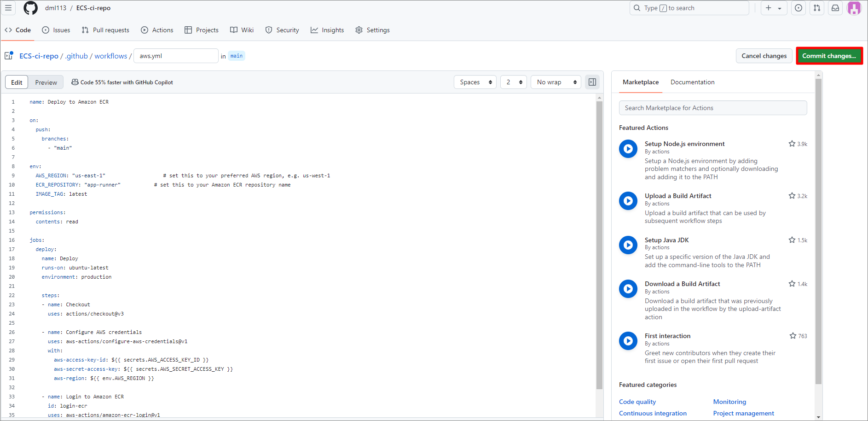Open the Spaces indent mode dropdown
Viewport: 868px width, 421px height.
coord(475,82)
